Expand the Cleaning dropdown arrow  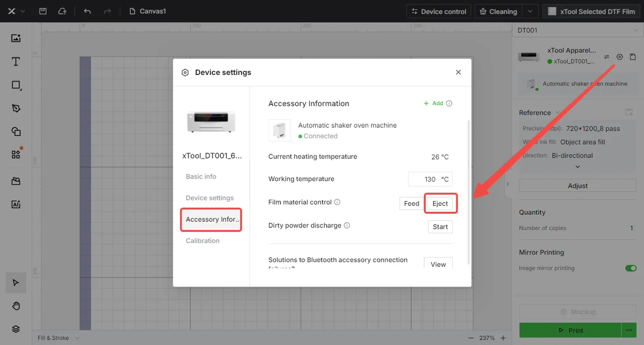(x=530, y=11)
